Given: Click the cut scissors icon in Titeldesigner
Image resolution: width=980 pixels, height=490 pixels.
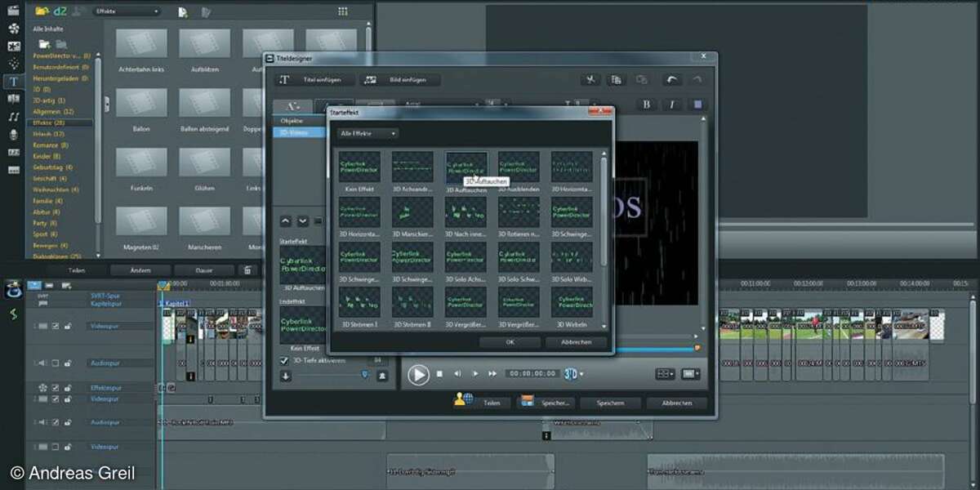Looking at the screenshot, I should [x=590, y=80].
